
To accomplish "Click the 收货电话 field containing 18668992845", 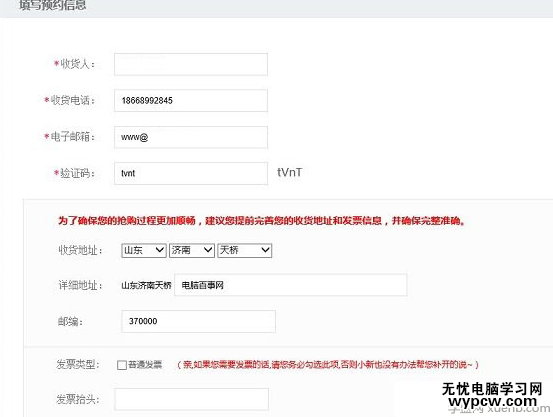I will [x=191, y=101].
